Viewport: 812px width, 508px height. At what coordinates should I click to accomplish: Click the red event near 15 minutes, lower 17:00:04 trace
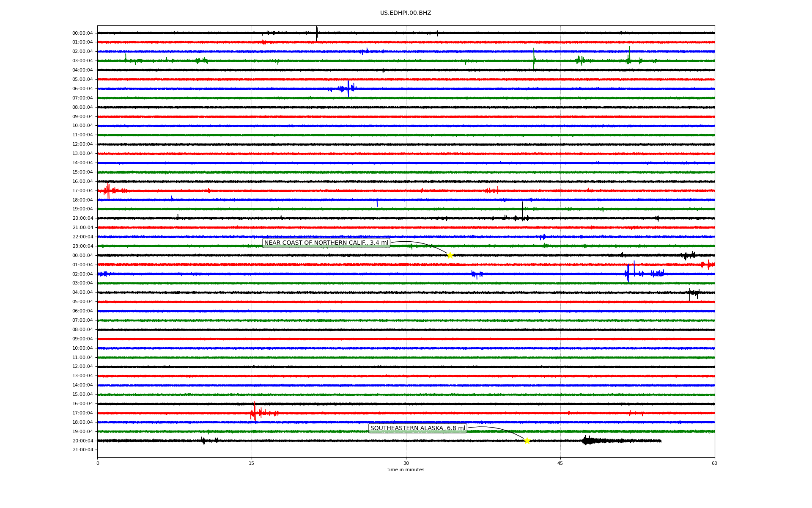(x=255, y=412)
